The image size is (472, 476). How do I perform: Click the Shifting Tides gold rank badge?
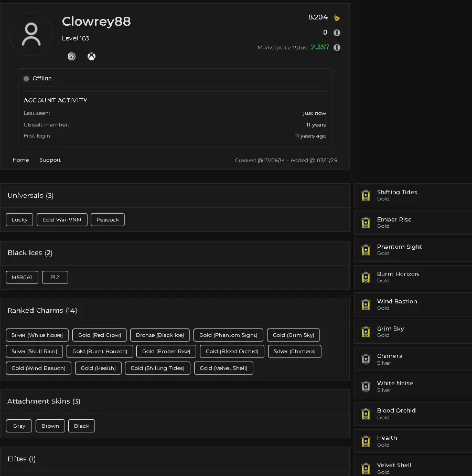[x=366, y=196]
